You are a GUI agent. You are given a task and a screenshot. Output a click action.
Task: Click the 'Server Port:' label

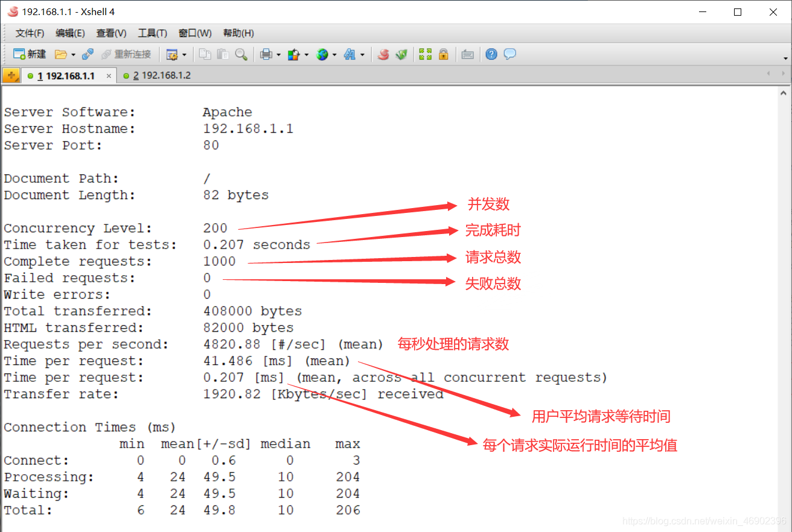[x=53, y=145]
